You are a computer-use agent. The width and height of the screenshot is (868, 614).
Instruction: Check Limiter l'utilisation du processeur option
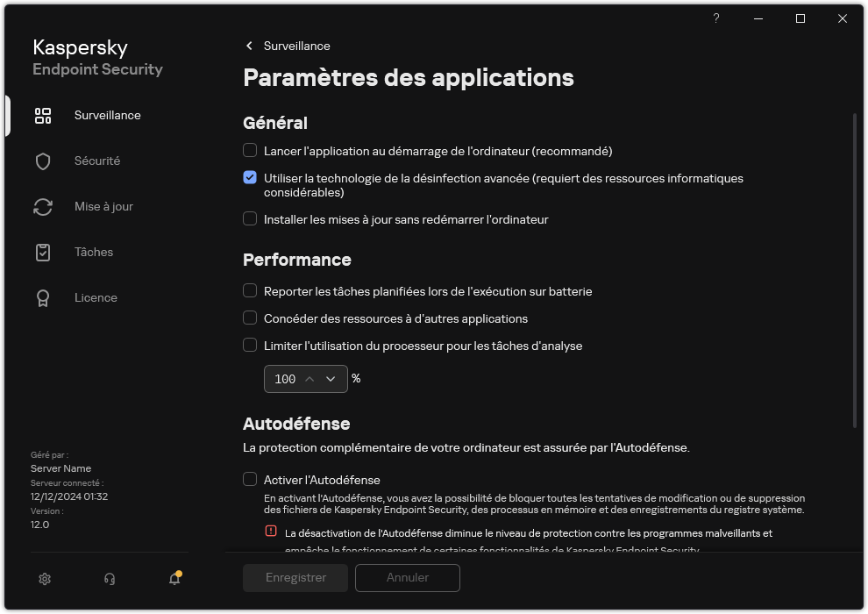(250, 346)
